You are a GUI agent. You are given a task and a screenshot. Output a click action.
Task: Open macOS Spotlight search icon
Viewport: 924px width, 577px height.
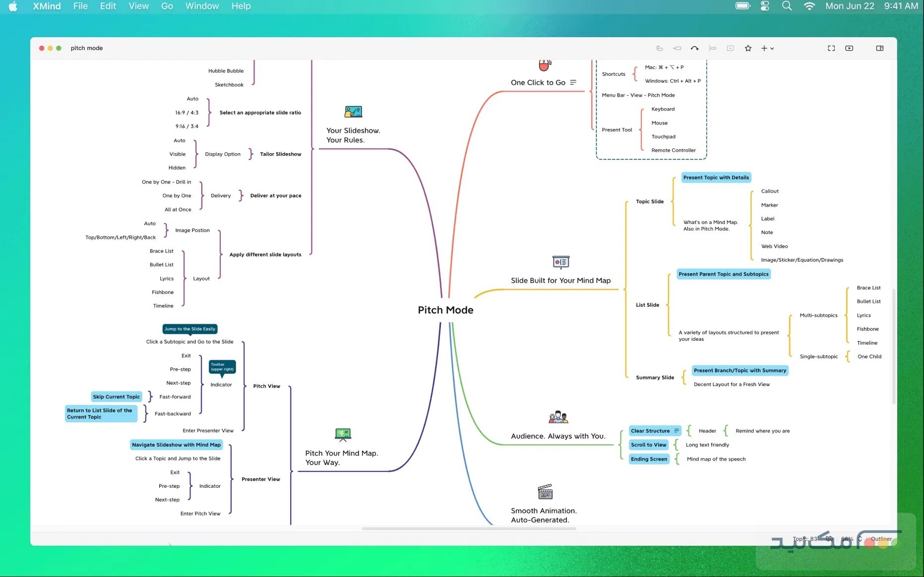(787, 6)
